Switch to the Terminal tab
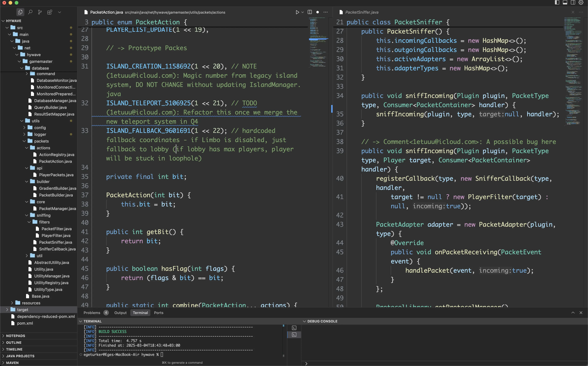 click(x=140, y=313)
